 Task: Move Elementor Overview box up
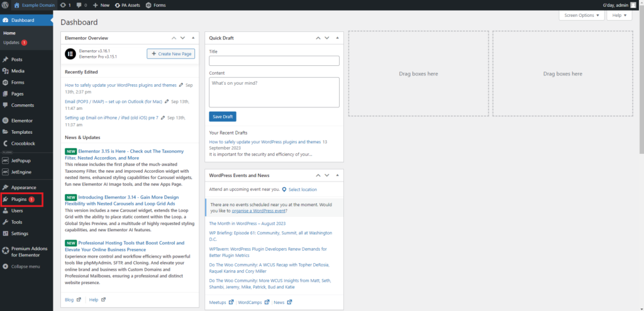point(174,38)
